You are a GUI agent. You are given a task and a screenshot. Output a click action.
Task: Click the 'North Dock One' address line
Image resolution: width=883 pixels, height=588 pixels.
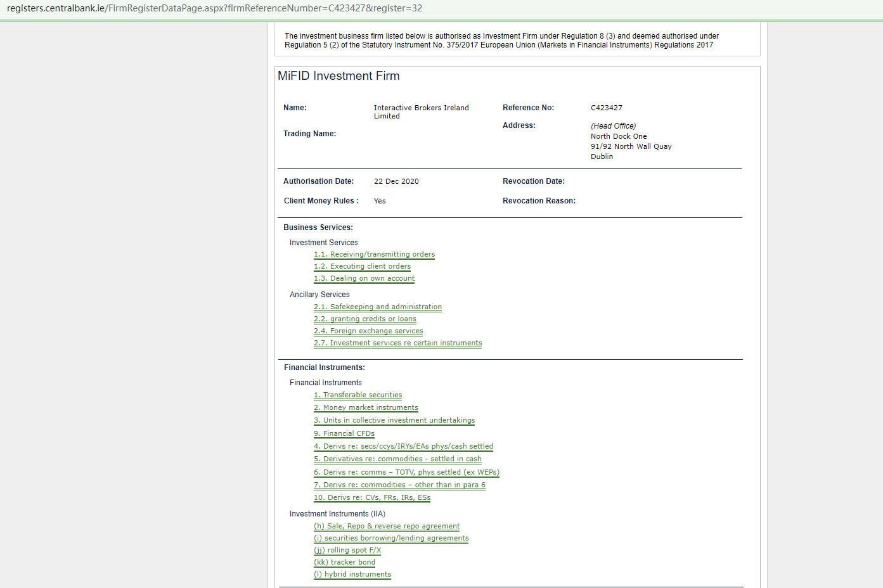click(x=619, y=136)
